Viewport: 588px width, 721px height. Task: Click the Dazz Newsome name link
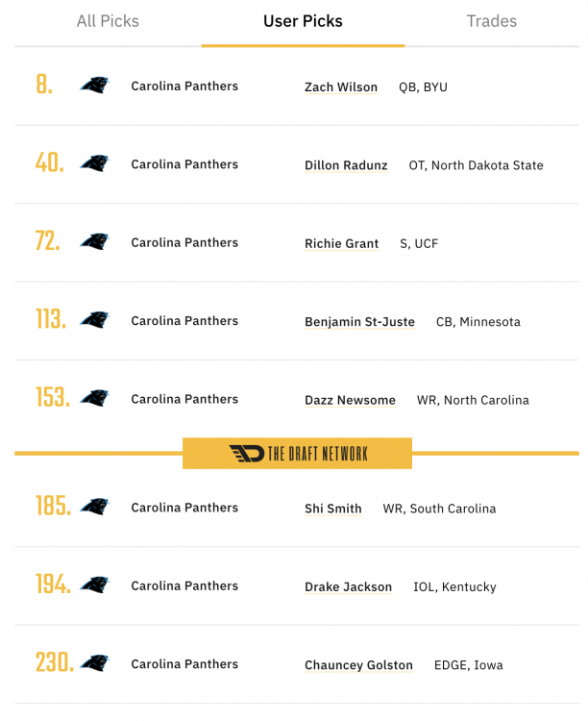coord(350,401)
